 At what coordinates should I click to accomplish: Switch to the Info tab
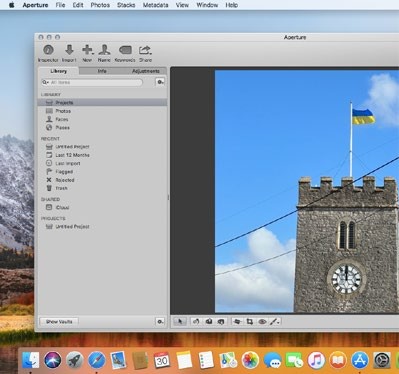point(102,71)
